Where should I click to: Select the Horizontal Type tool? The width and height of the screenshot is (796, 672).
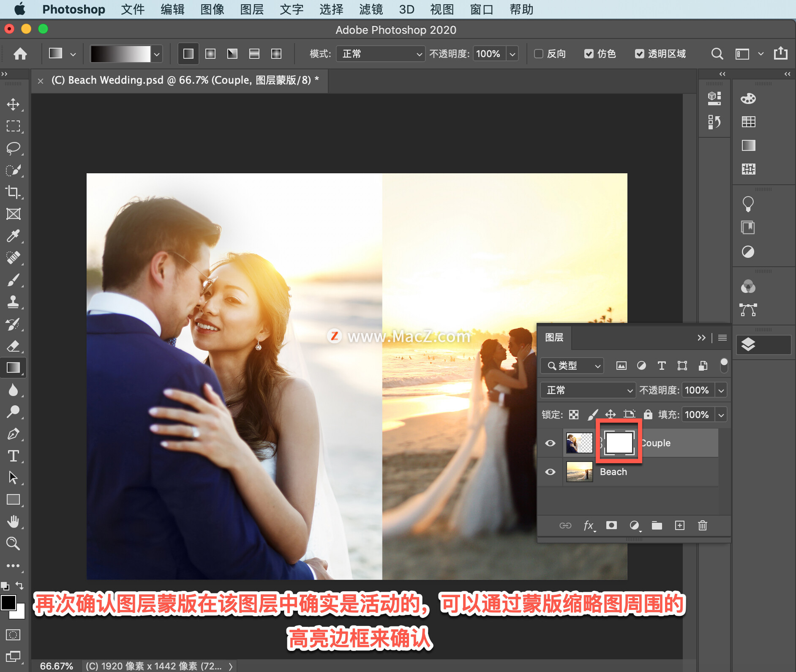(13, 456)
